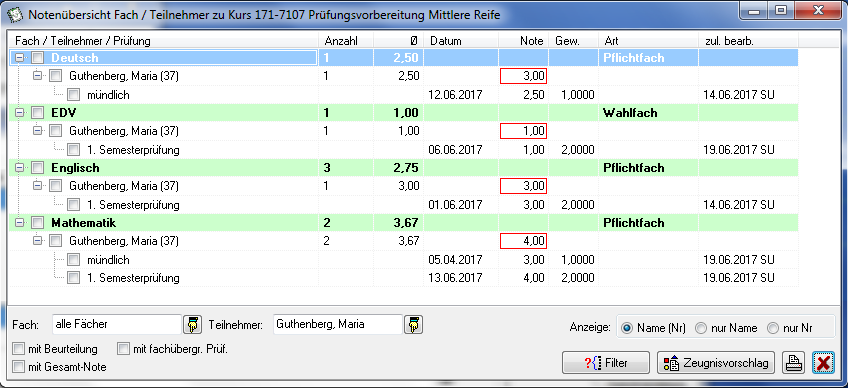The height and width of the screenshot is (388, 848).
Task: Check the EDV subject checkbox
Action: 37,113
